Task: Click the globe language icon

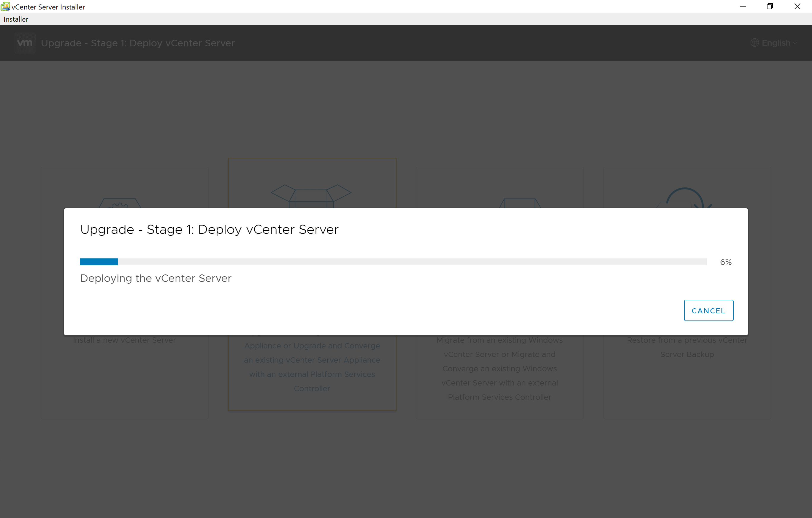Action: (754, 43)
